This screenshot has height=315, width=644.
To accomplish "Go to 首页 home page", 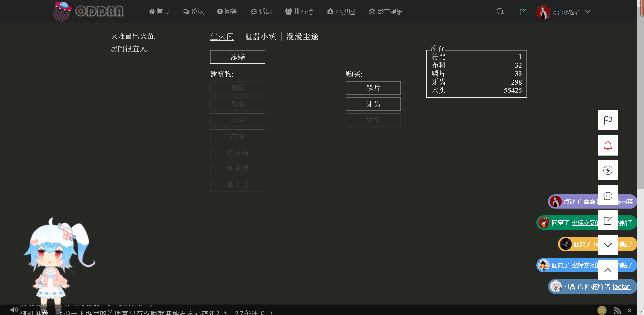I will pyautogui.click(x=159, y=12).
